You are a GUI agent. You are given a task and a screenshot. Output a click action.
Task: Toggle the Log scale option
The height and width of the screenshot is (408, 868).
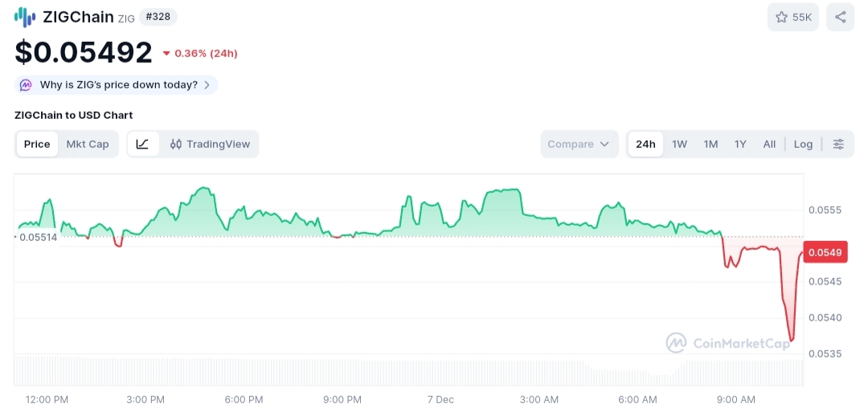[x=803, y=145]
